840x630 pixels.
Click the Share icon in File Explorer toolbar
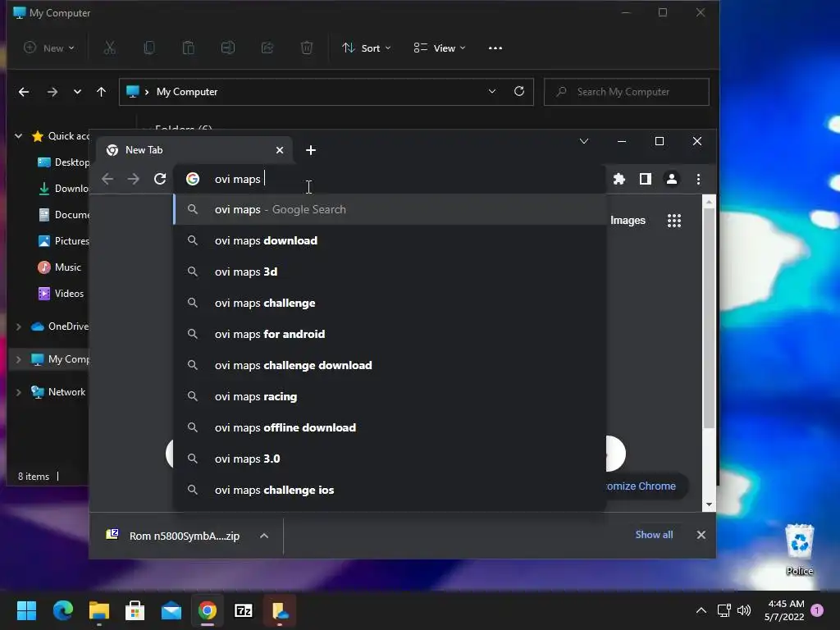(x=267, y=48)
